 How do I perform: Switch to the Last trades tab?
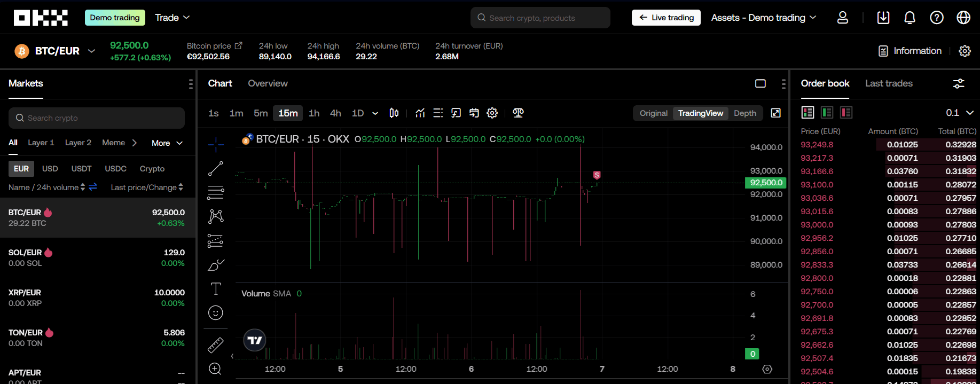(888, 83)
